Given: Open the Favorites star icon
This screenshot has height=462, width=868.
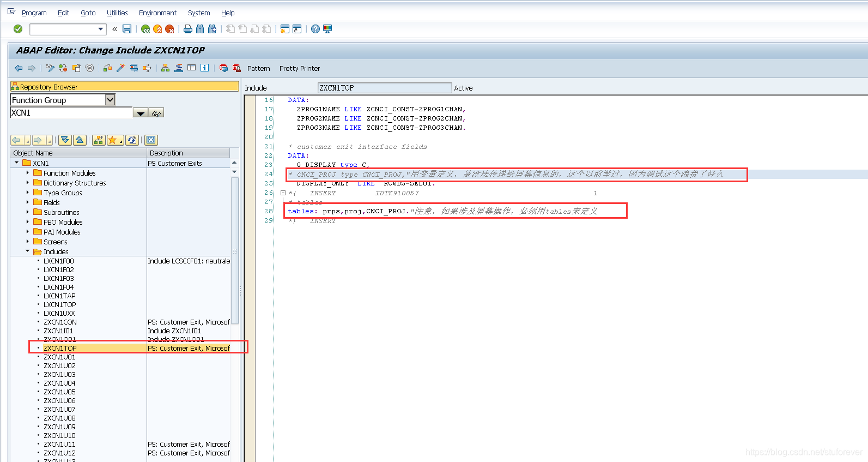Looking at the screenshot, I should (115, 140).
